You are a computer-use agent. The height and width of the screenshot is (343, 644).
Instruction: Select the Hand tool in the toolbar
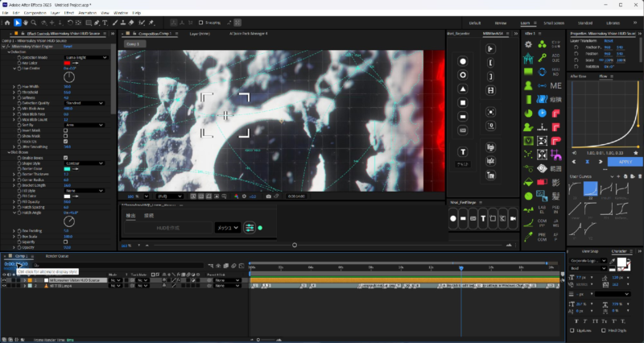26,23
